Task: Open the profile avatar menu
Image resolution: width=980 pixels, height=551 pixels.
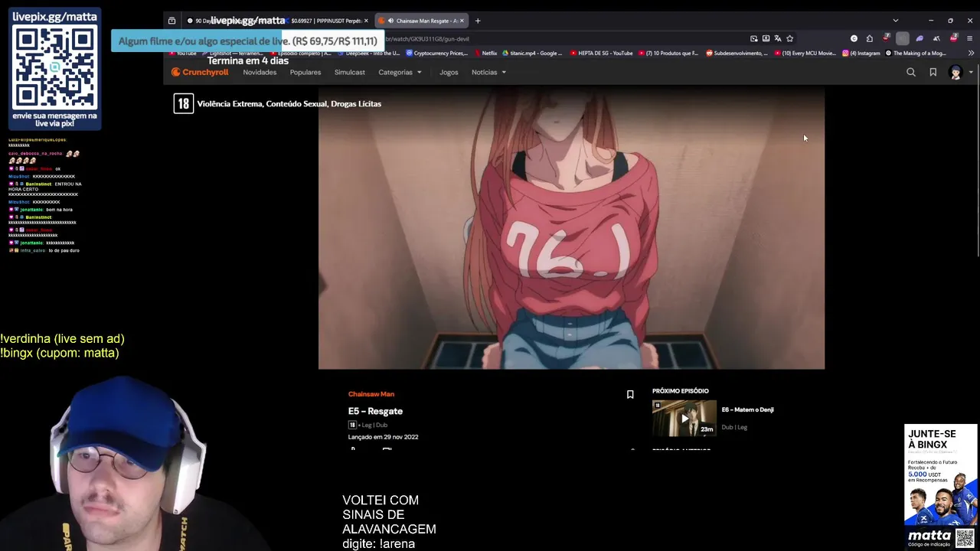Action: (x=955, y=72)
